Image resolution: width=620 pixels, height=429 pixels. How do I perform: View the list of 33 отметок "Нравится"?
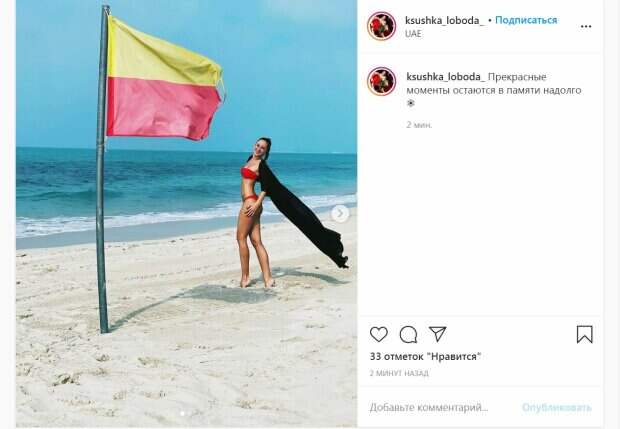point(425,357)
